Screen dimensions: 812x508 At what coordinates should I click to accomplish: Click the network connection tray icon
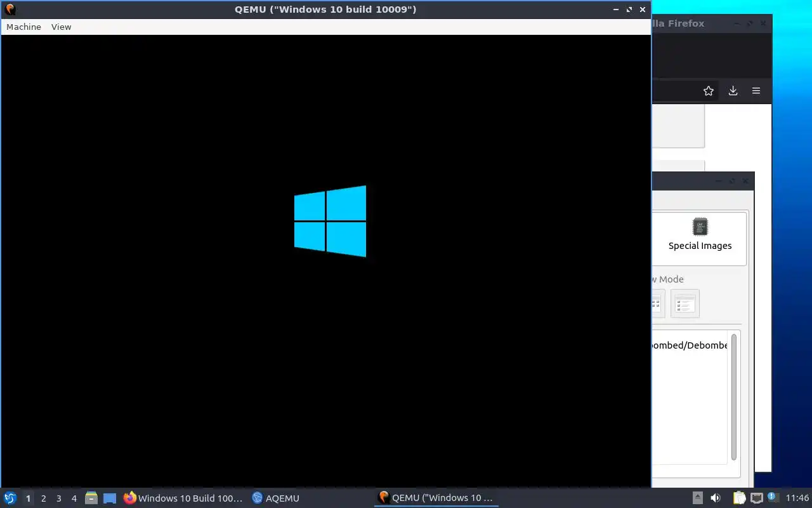756,498
